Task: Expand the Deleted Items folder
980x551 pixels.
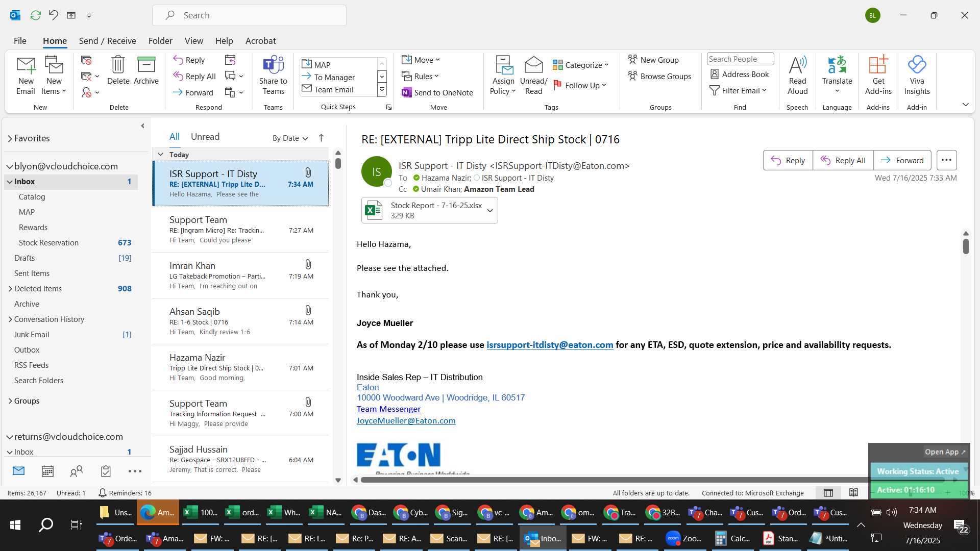Action: click(10, 289)
